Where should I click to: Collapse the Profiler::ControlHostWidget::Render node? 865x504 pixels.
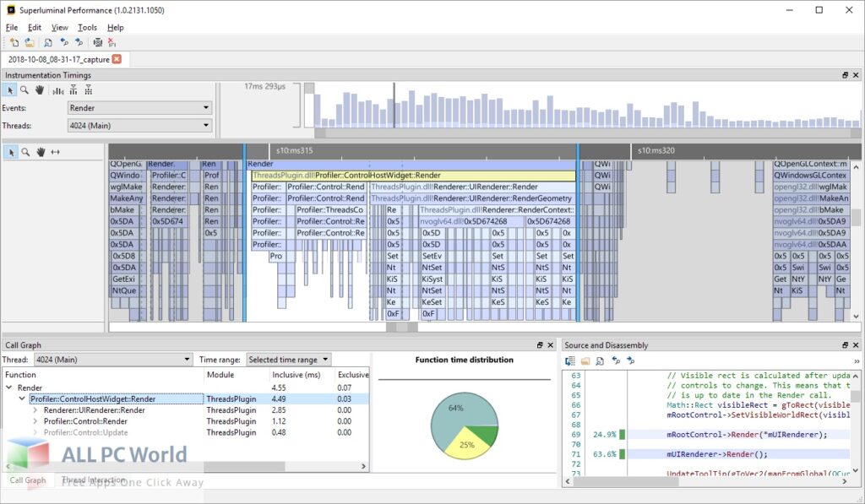point(23,399)
